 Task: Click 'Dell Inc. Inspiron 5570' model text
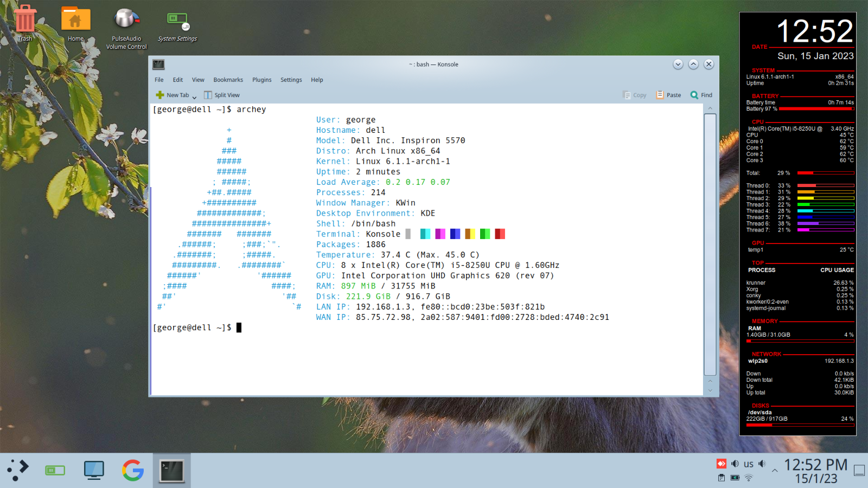(408, 140)
